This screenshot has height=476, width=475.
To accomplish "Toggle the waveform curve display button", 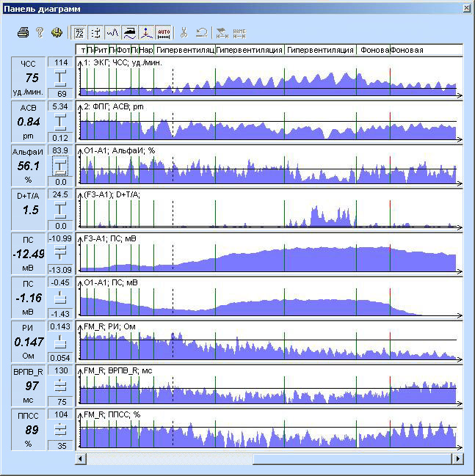I will (x=112, y=32).
